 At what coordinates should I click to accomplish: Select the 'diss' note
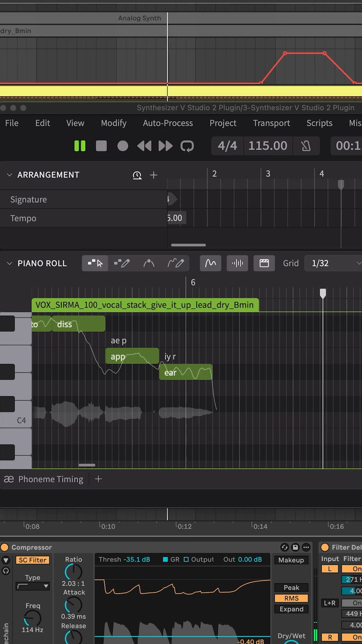tap(78, 324)
